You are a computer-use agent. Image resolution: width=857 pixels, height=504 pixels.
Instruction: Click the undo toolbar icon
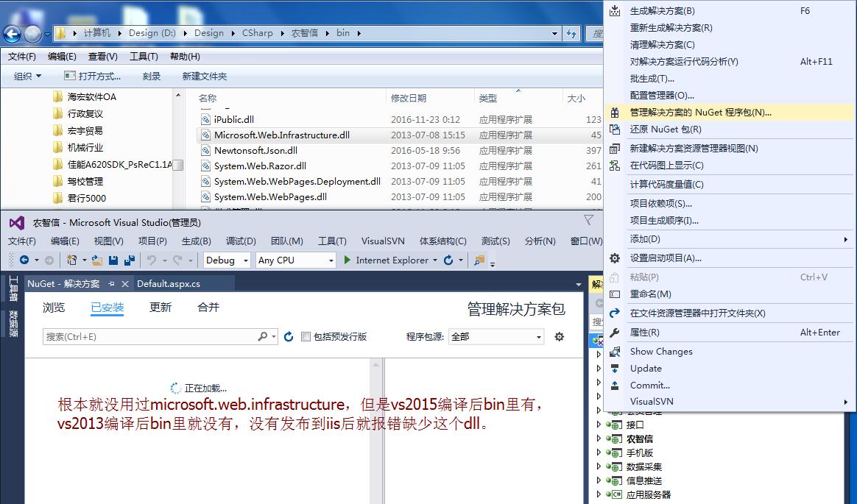pyautogui.click(x=152, y=260)
